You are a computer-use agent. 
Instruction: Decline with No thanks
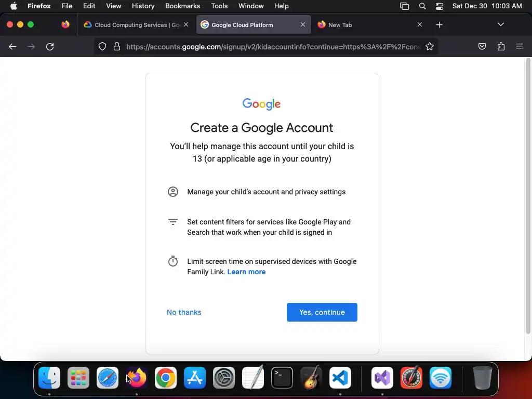pyautogui.click(x=184, y=312)
